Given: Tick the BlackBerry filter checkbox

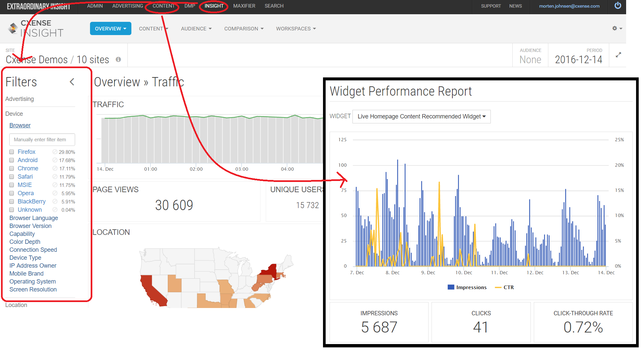Looking at the screenshot, I should coord(12,201).
